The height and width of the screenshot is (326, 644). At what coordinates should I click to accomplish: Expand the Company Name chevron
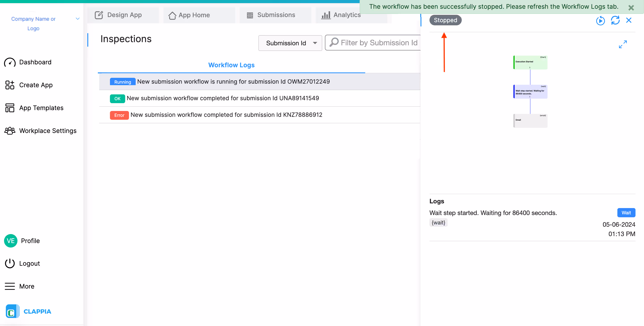[x=77, y=19]
